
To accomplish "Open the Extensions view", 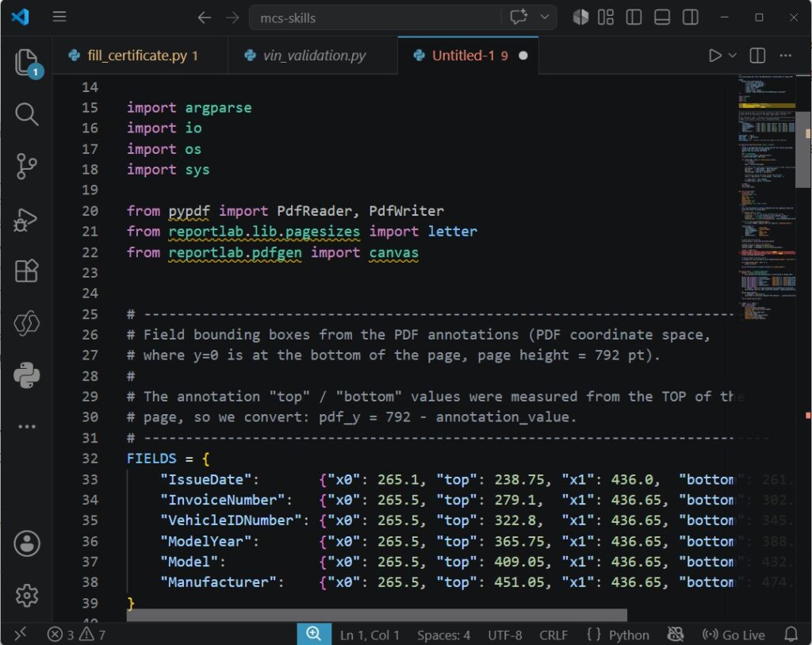I will (26, 271).
